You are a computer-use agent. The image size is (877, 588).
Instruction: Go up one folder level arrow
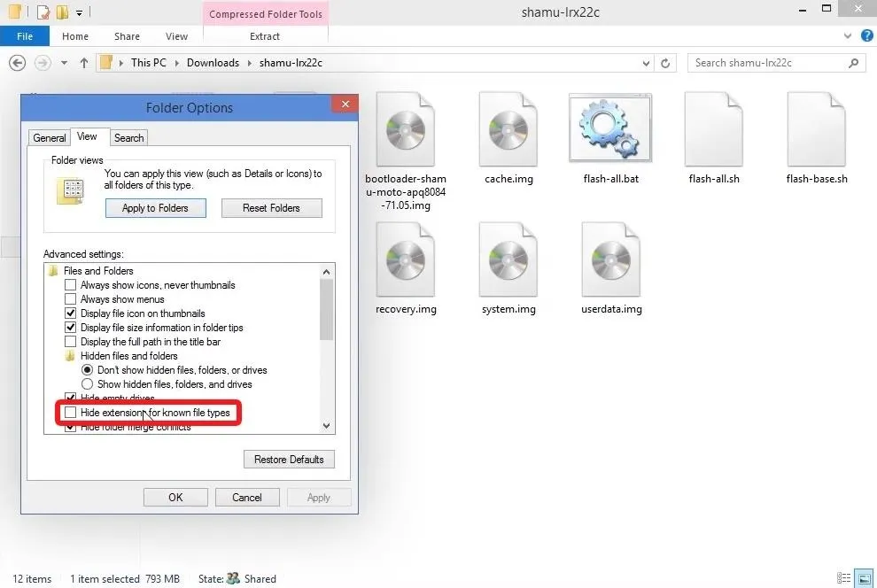click(x=84, y=63)
